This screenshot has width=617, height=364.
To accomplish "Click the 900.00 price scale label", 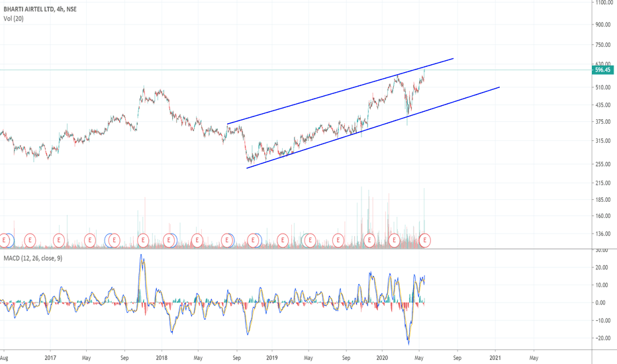I will pyautogui.click(x=603, y=24).
